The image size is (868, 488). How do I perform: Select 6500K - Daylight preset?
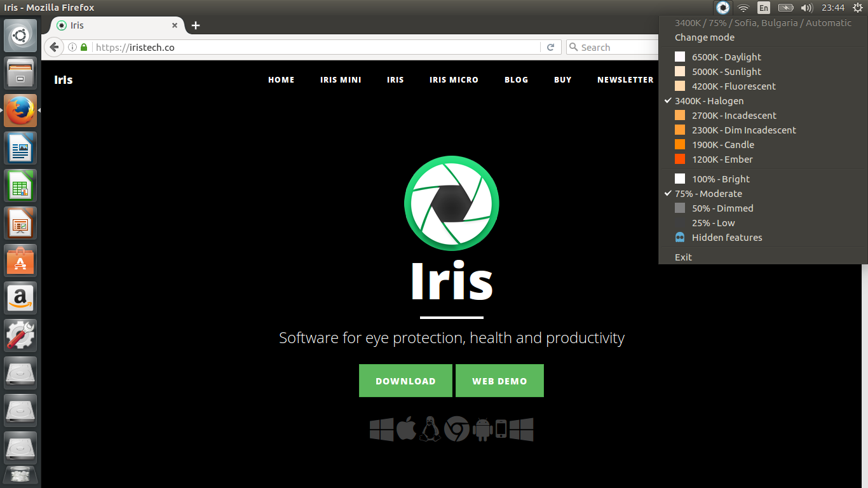click(x=763, y=57)
